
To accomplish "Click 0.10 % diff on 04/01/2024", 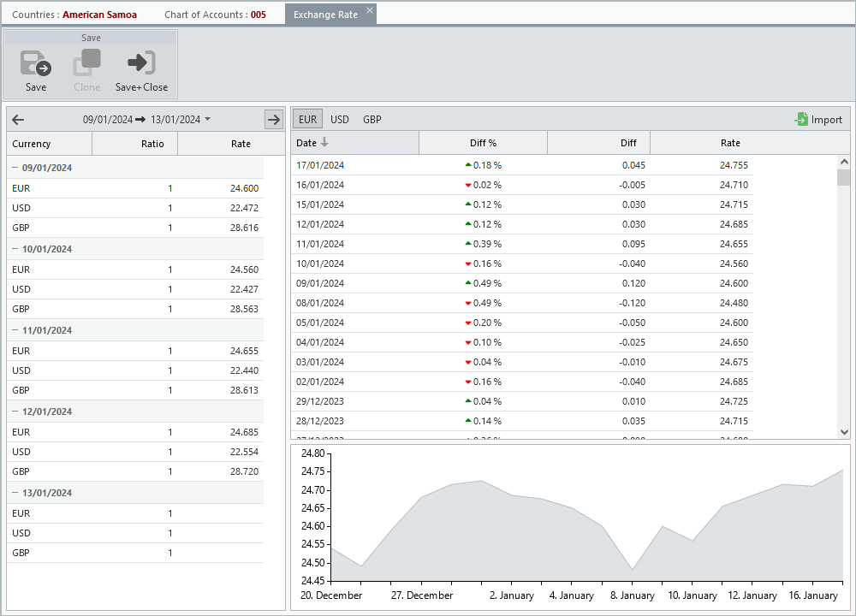I will (483, 342).
